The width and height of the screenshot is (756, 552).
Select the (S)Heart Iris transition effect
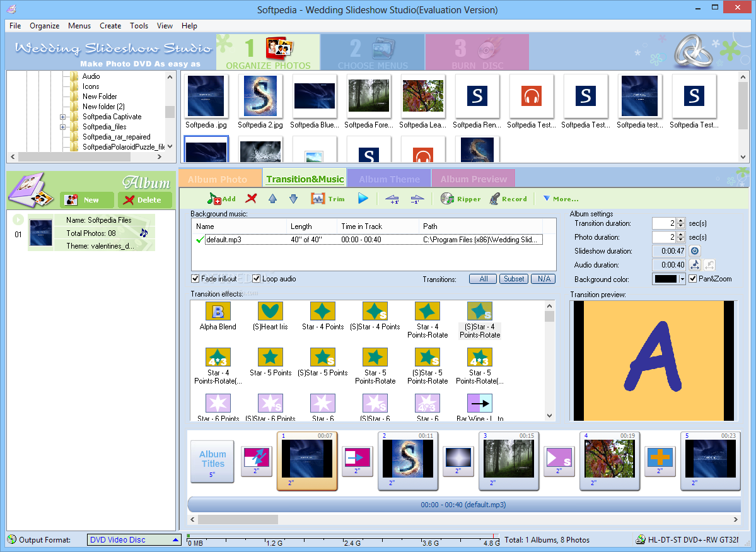[x=270, y=316]
